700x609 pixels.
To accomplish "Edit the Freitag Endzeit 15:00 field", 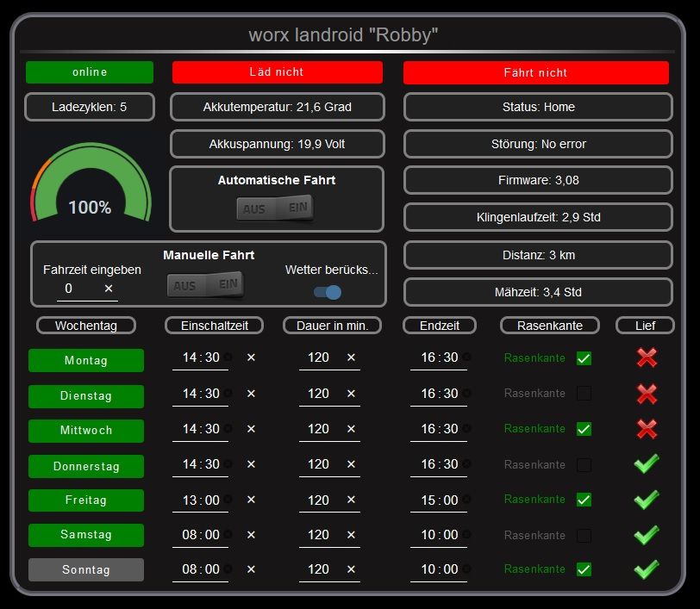I will pyautogui.click(x=439, y=500).
